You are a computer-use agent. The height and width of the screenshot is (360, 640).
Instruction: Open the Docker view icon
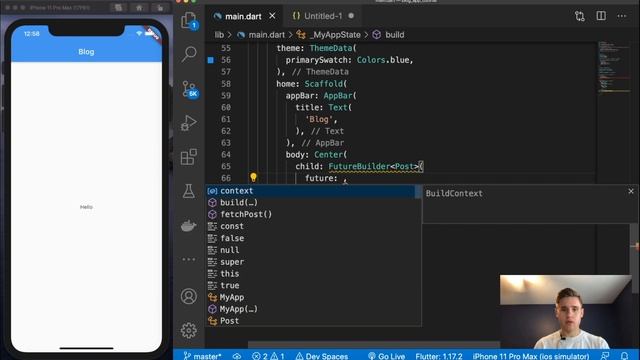coord(189,225)
